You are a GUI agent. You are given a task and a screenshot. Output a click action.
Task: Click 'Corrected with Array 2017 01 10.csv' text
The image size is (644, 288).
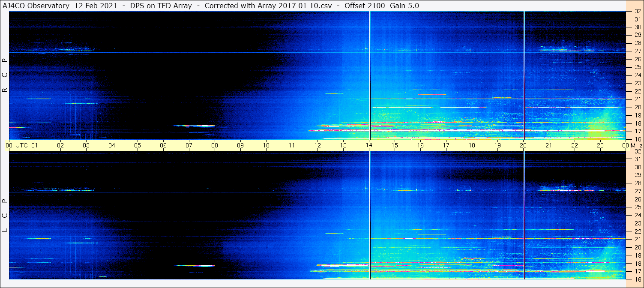[267, 6]
